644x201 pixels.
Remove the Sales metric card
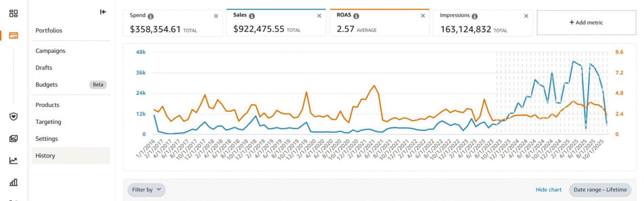pyautogui.click(x=319, y=16)
